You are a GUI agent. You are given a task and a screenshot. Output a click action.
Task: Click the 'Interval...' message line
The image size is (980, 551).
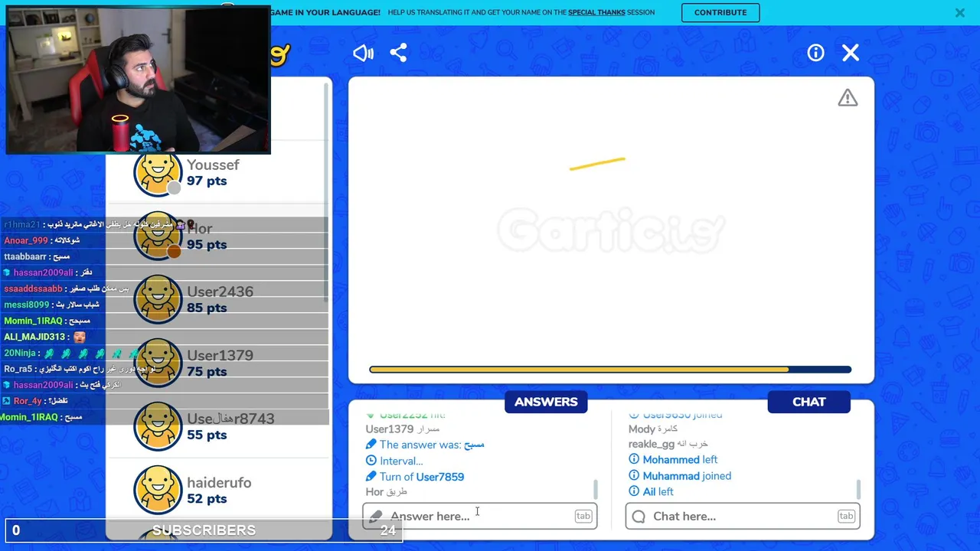click(x=394, y=461)
